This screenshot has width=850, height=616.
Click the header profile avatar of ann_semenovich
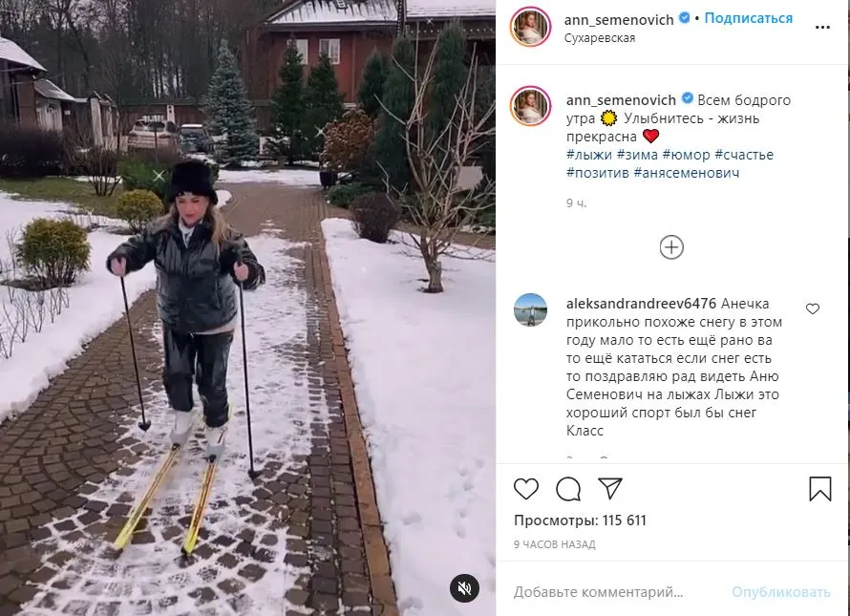530,27
